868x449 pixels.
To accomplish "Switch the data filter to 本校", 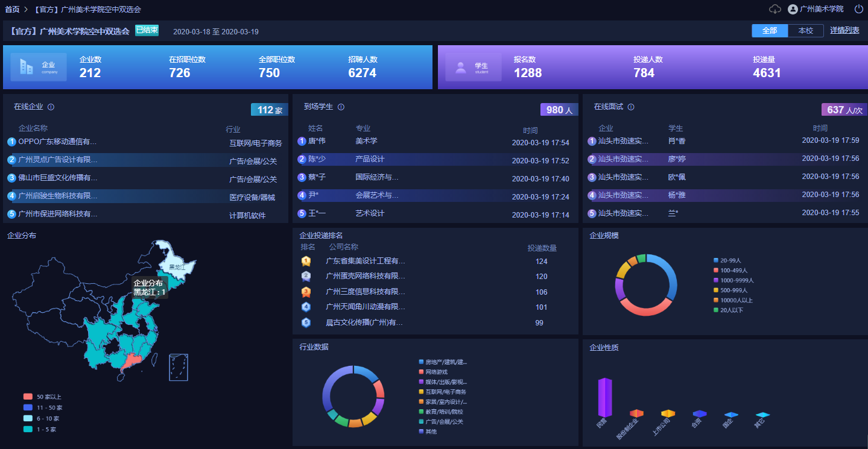I will tap(805, 31).
